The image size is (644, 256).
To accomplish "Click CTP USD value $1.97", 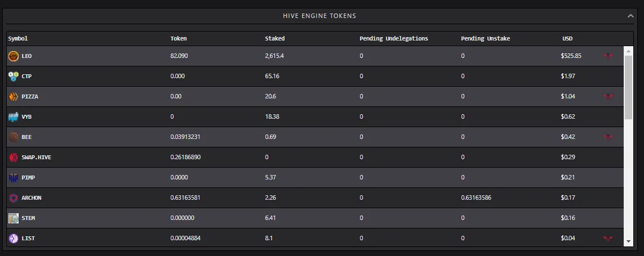I will [568, 77].
